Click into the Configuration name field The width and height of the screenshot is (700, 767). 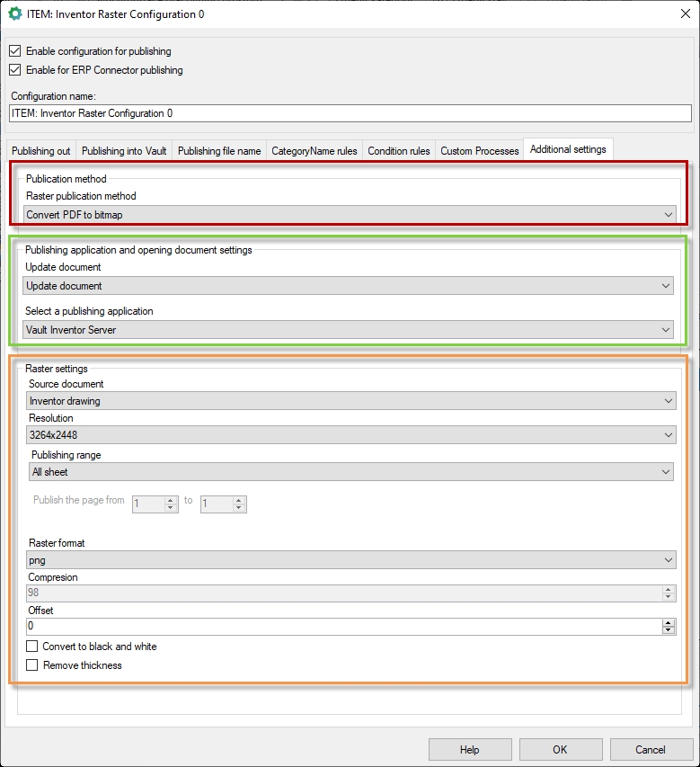349,113
